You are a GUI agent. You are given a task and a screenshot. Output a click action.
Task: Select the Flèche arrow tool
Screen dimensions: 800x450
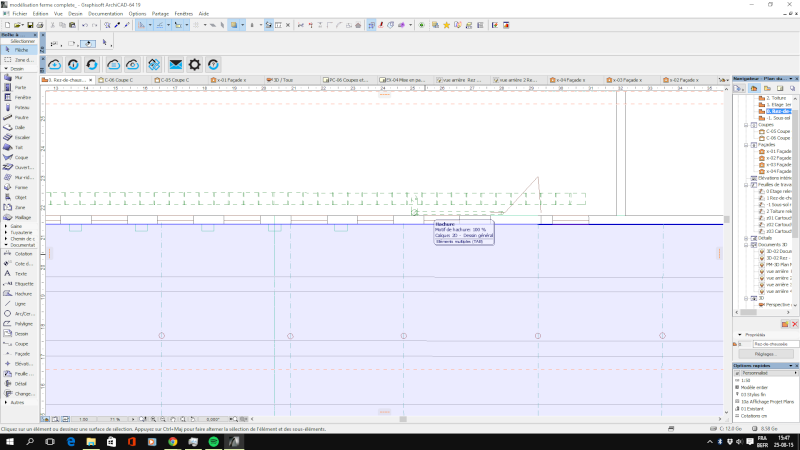[19, 50]
